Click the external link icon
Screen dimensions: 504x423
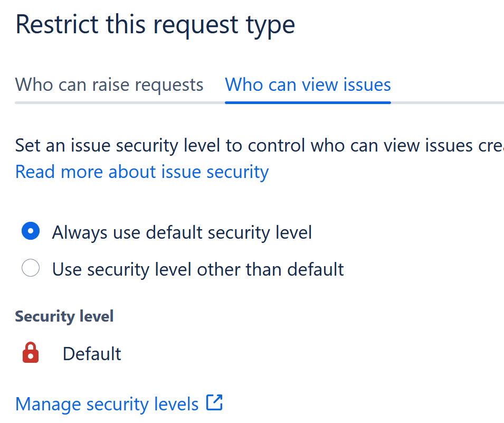pyautogui.click(x=214, y=403)
